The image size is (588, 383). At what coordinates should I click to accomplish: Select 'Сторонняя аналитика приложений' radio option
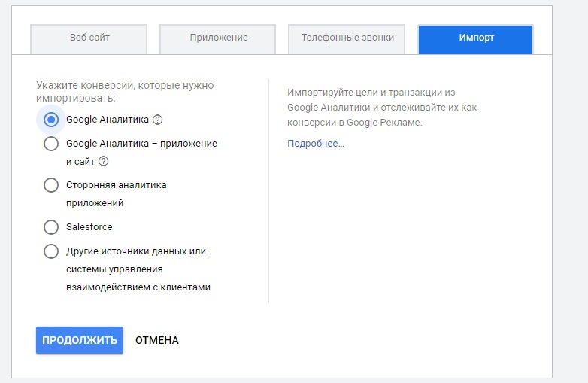click(51, 185)
